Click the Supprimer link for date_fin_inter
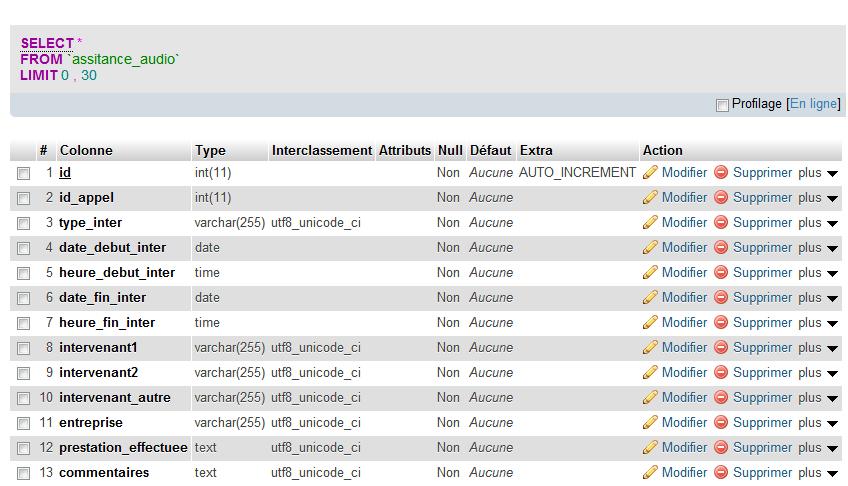The width and height of the screenshot is (848, 486). pyautogui.click(x=763, y=297)
